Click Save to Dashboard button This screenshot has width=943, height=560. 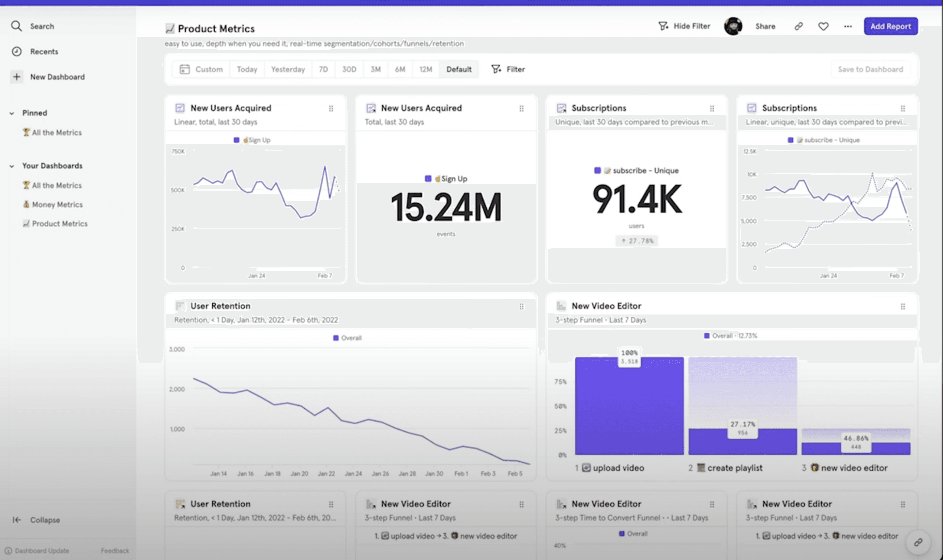click(x=871, y=69)
